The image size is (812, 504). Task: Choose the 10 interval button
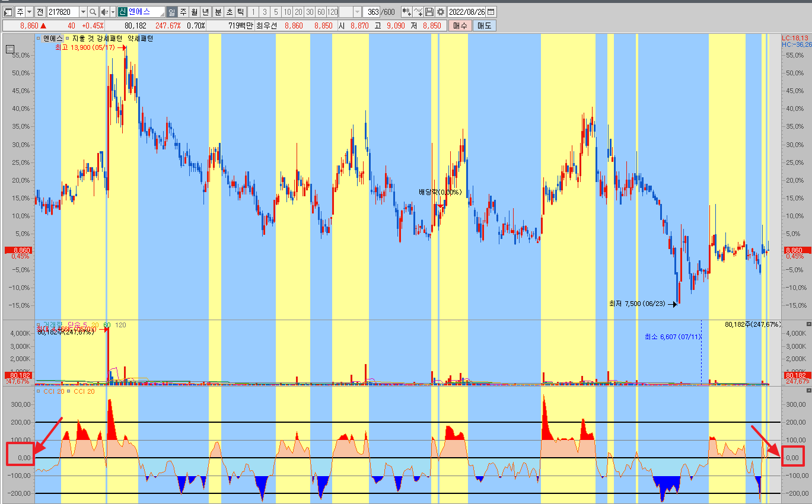coord(287,12)
